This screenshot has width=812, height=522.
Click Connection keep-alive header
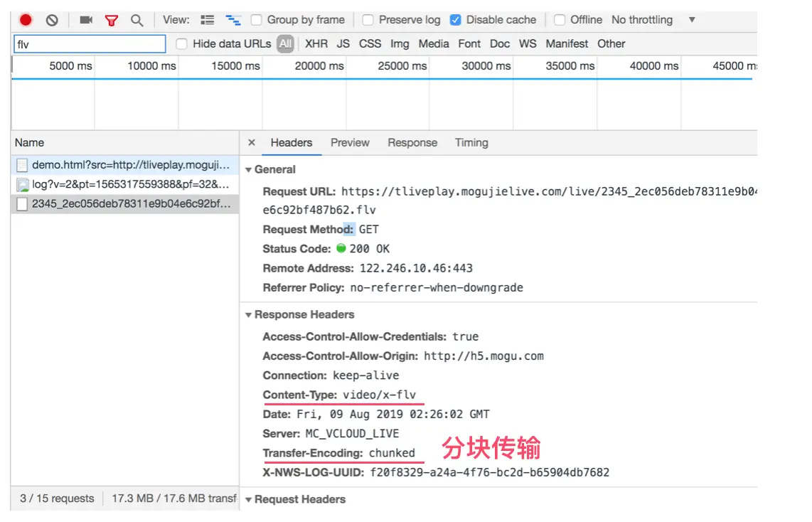[331, 375]
